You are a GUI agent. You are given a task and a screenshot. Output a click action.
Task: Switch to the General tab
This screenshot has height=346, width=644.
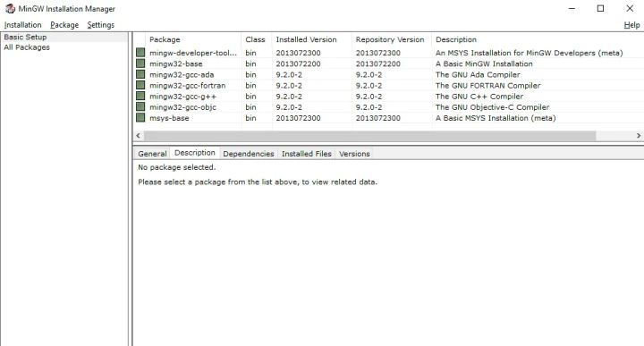point(152,154)
